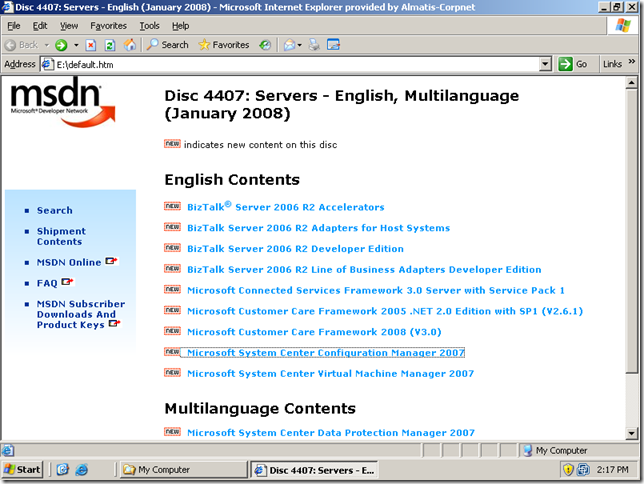
Task: Click the external link icon beside MSDN Online
Action: click(x=111, y=261)
